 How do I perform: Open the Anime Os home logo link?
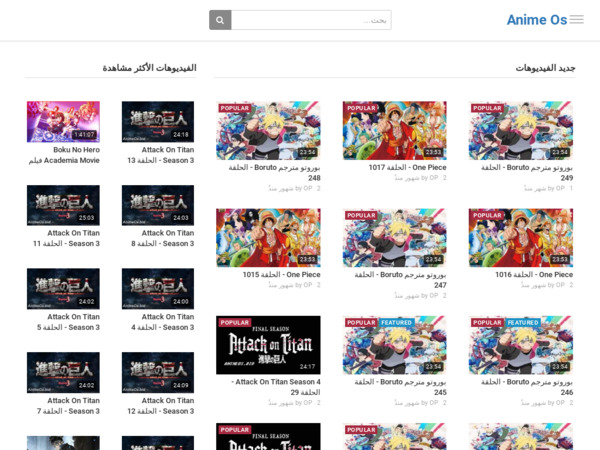(537, 20)
